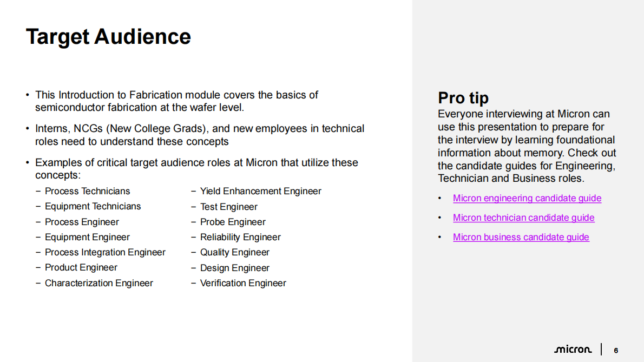Click the Characterization Engineer list item
The width and height of the screenshot is (644, 362).
[x=98, y=283]
